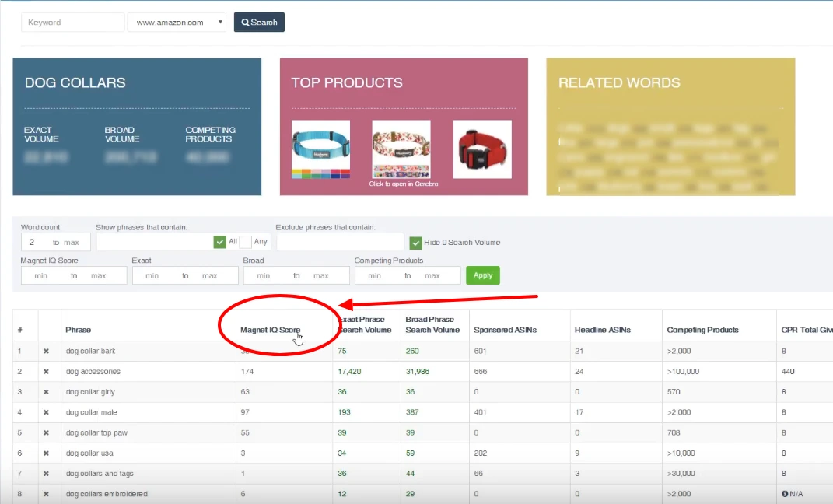Remove "dog collar top paw" using the X icon
The height and width of the screenshot is (504, 833).
pos(46,432)
